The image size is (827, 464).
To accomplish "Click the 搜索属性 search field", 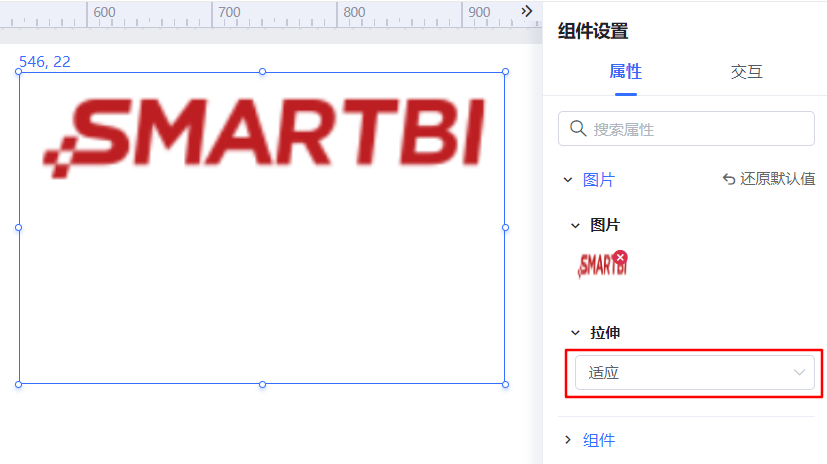I will (x=686, y=129).
